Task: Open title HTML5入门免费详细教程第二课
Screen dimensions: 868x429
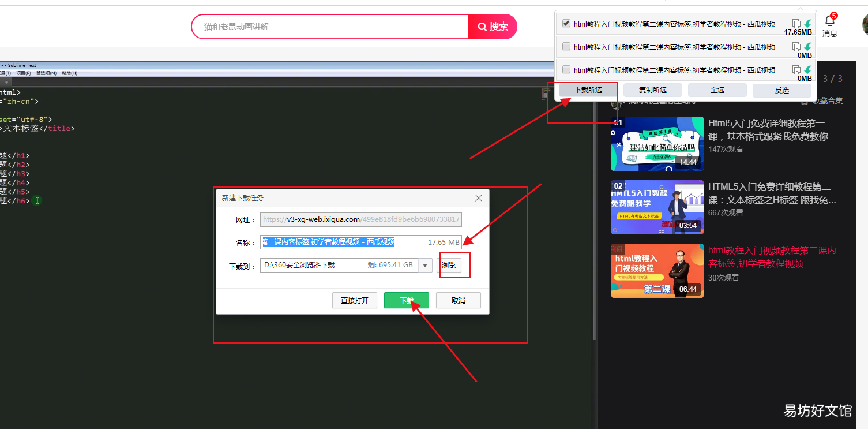Action: tap(772, 193)
